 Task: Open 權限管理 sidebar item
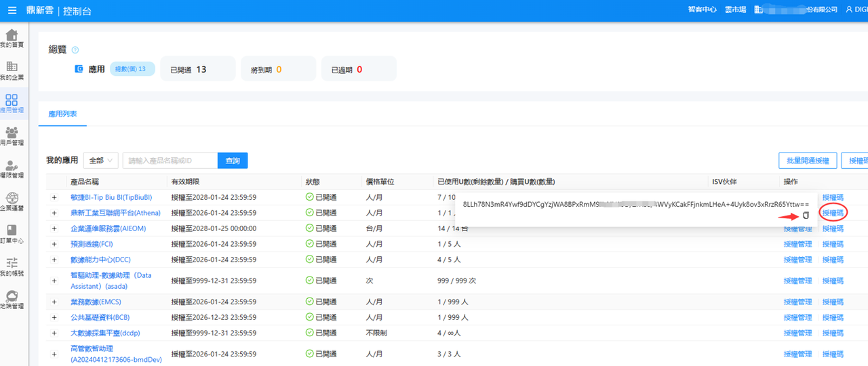pos(12,169)
